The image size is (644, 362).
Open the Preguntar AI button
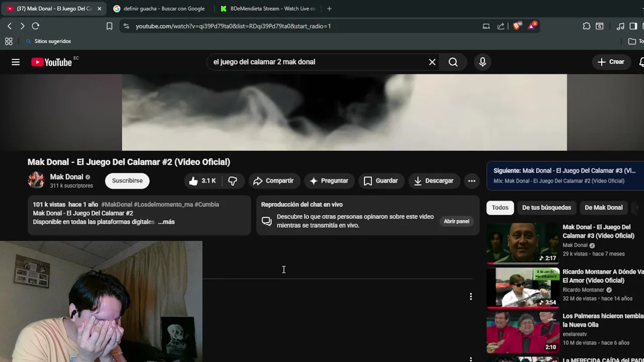(329, 180)
